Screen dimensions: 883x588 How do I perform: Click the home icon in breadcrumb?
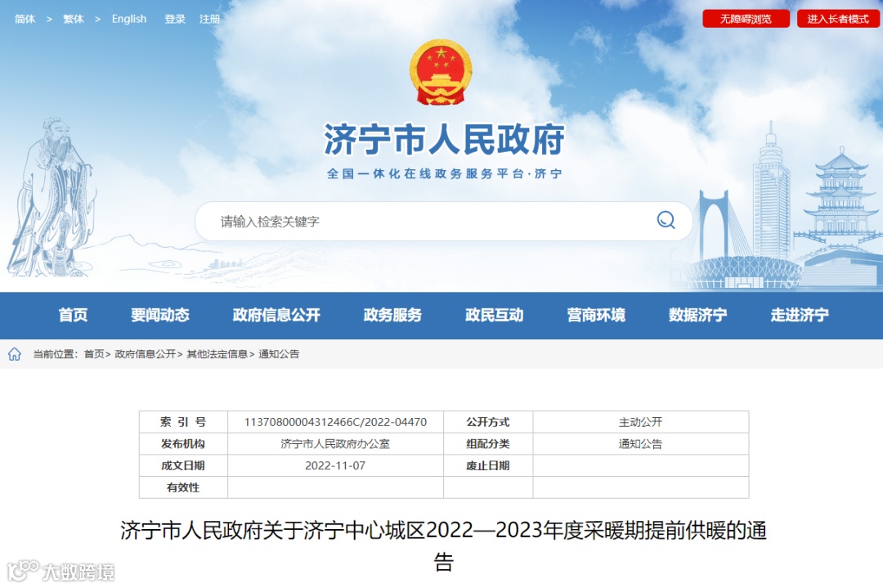pyautogui.click(x=15, y=354)
